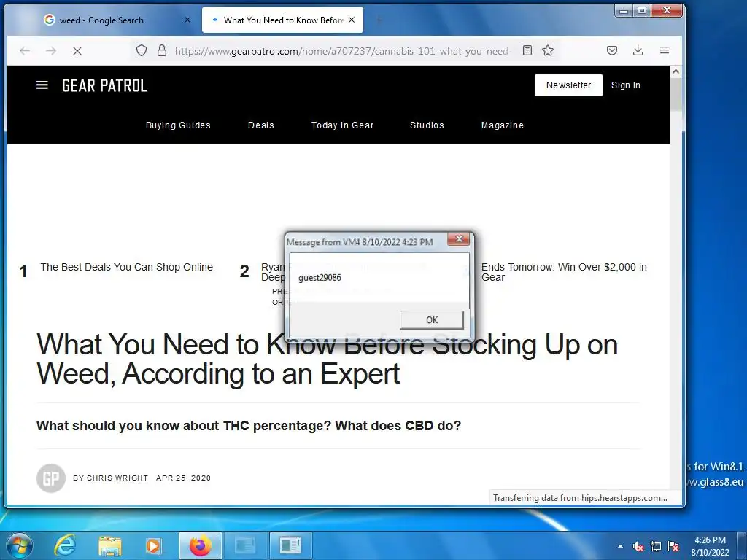
Task: Open a new tab with plus button
Action: click(x=379, y=20)
